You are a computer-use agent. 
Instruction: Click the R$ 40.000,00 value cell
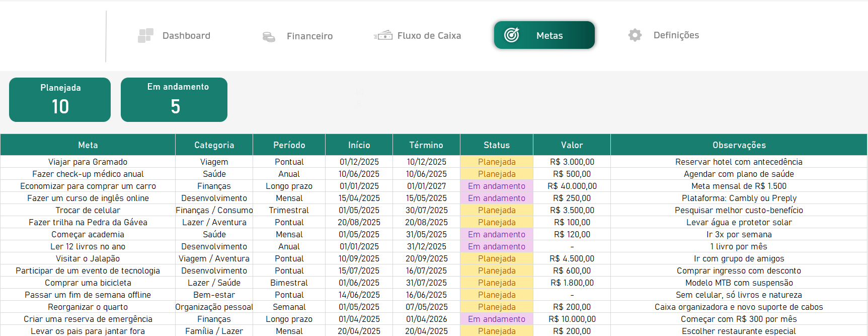[x=572, y=186]
